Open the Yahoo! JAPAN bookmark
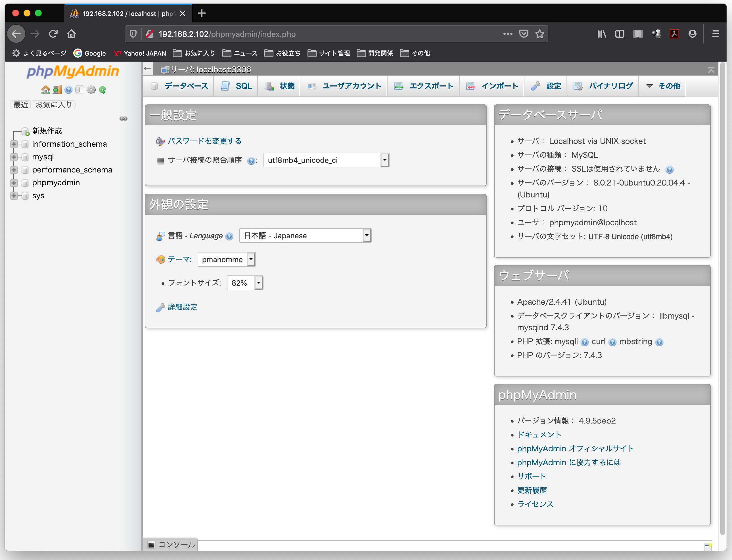This screenshot has width=732, height=560. [x=139, y=53]
